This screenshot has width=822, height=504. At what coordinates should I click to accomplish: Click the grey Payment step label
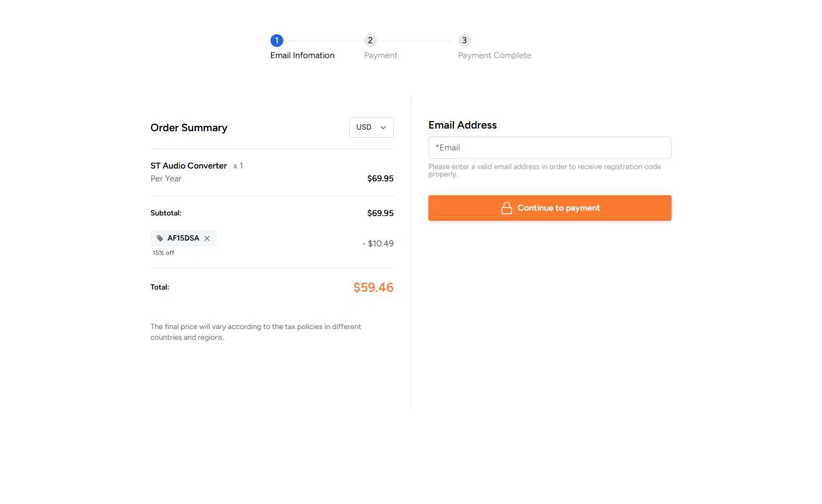pyautogui.click(x=381, y=55)
